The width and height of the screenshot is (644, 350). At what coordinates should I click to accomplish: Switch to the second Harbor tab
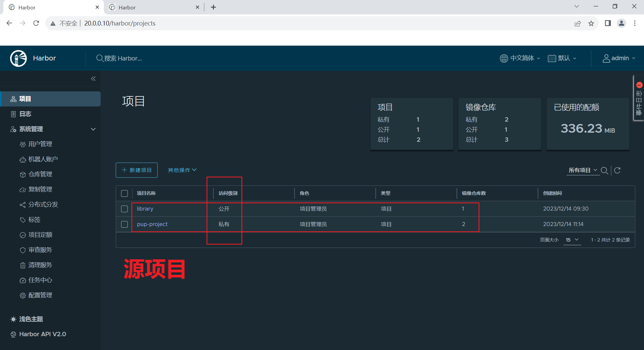pos(154,7)
